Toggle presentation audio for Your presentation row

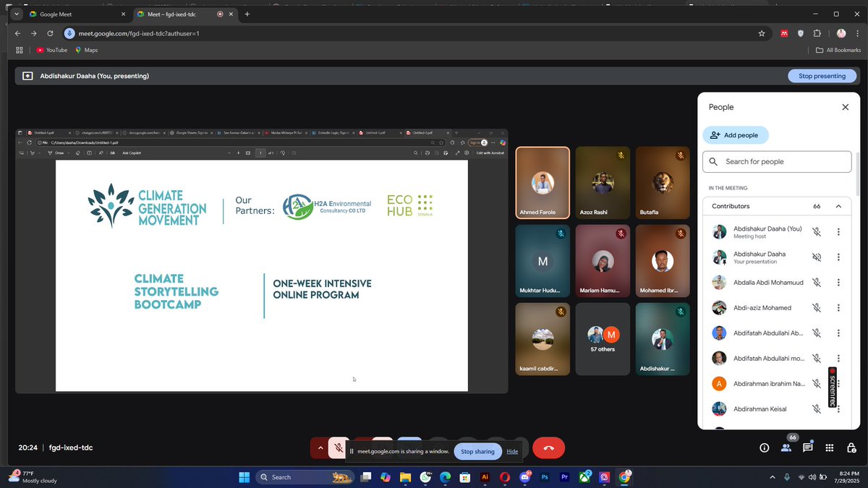coord(817,257)
